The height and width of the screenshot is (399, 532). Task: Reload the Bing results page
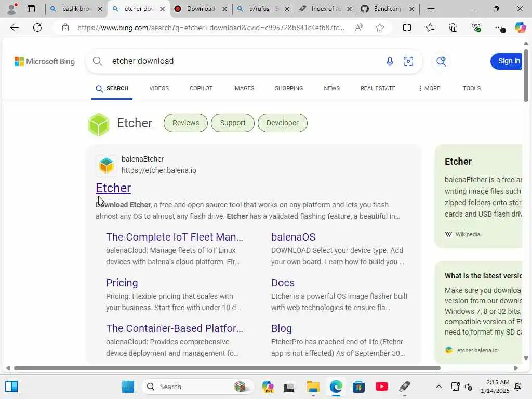coord(37,28)
